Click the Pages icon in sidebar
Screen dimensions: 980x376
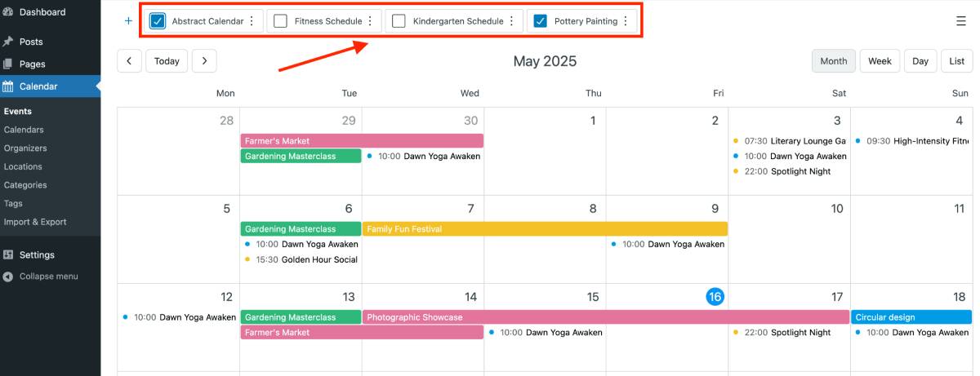pyautogui.click(x=8, y=64)
